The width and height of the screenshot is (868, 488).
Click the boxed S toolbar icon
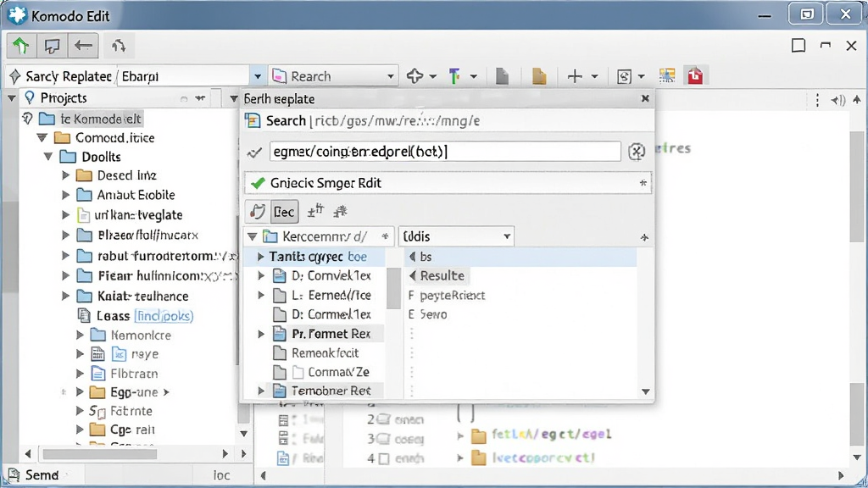pos(624,76)
